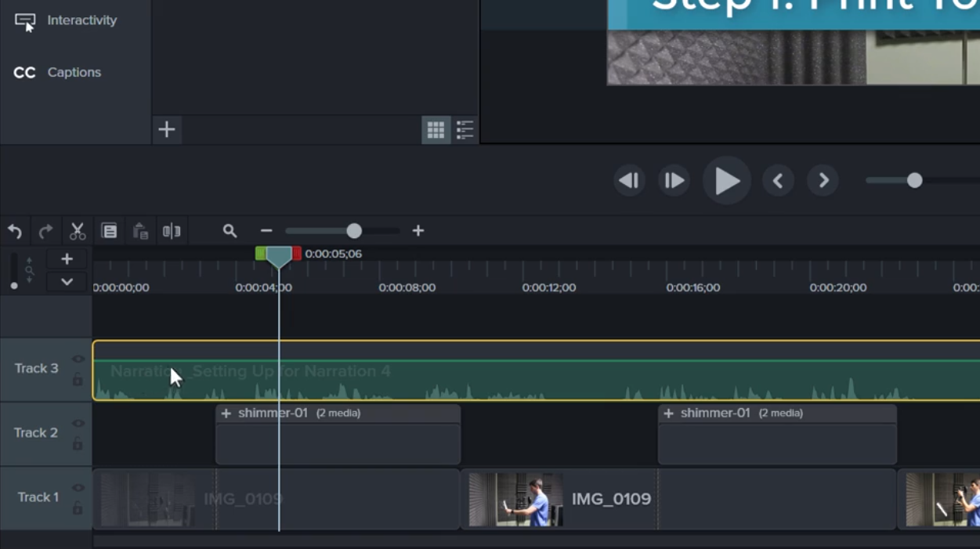Paste media from the clipboard icon
This screenshot has width=980, height=549.
tap(140, 231)
